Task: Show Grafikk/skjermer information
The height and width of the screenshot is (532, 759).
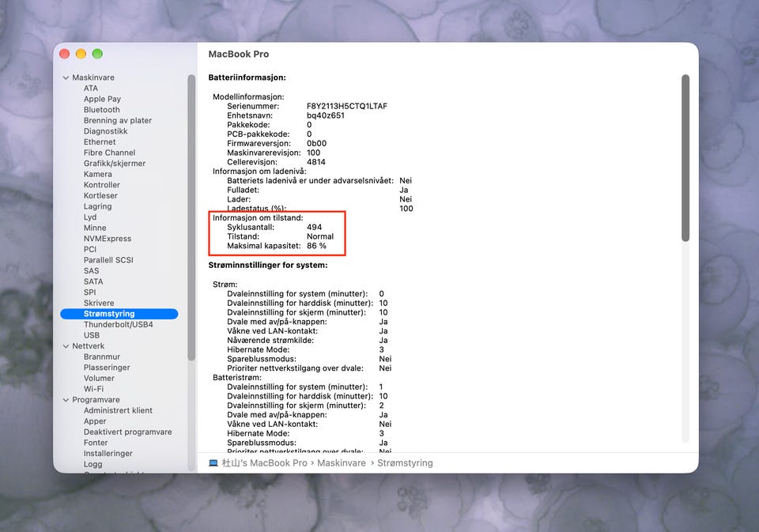Action: coord(114,164)
